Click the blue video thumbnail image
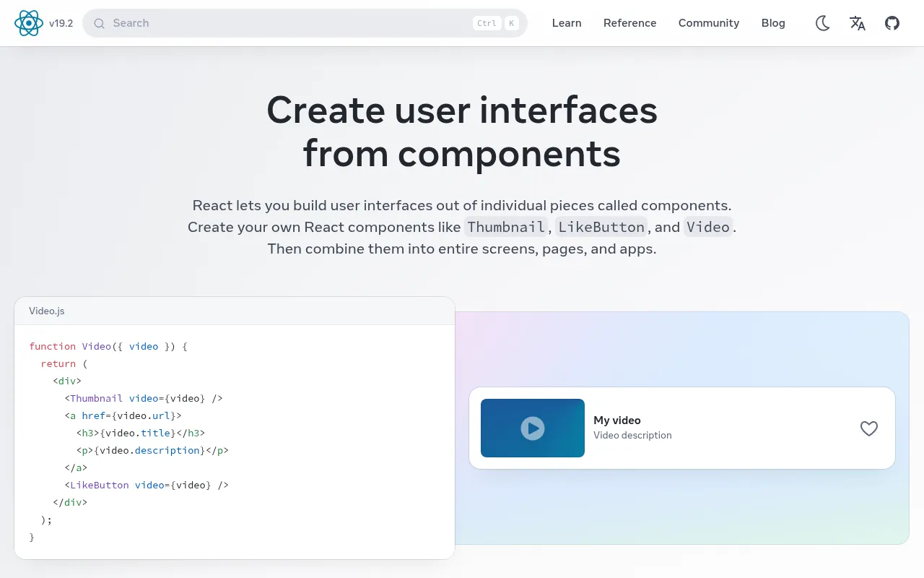The image size is (924, 578). [533, 428]
